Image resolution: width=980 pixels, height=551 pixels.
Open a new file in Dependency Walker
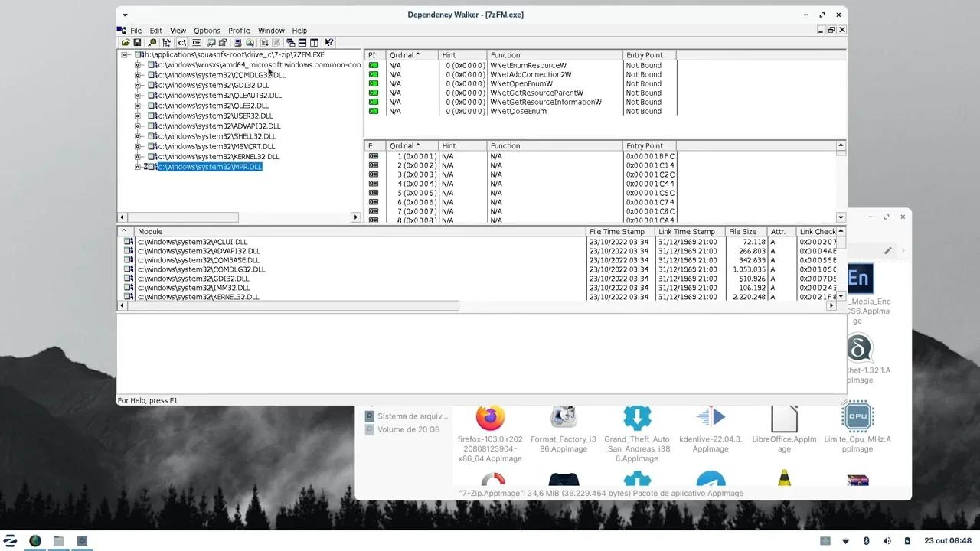click(x=125, y=42)
